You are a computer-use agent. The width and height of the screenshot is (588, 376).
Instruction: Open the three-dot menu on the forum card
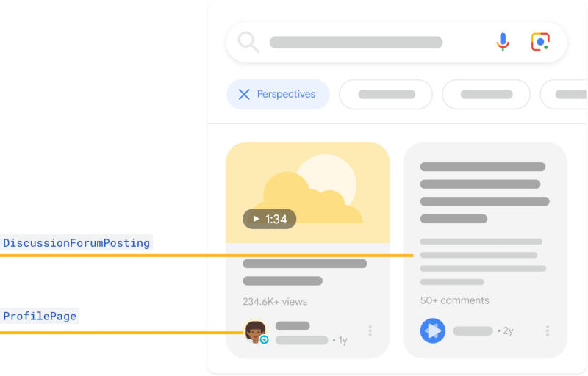pyautogui.click(x=548, y=331)
